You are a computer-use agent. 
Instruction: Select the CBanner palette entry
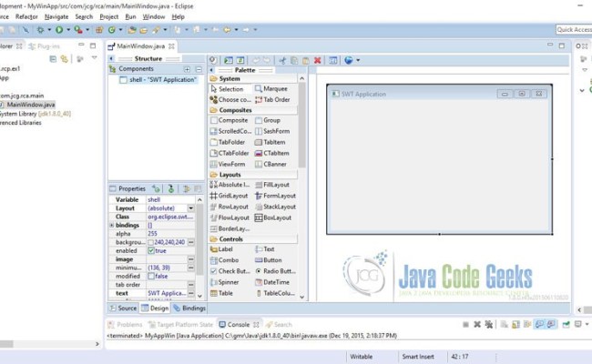point(270,164)
